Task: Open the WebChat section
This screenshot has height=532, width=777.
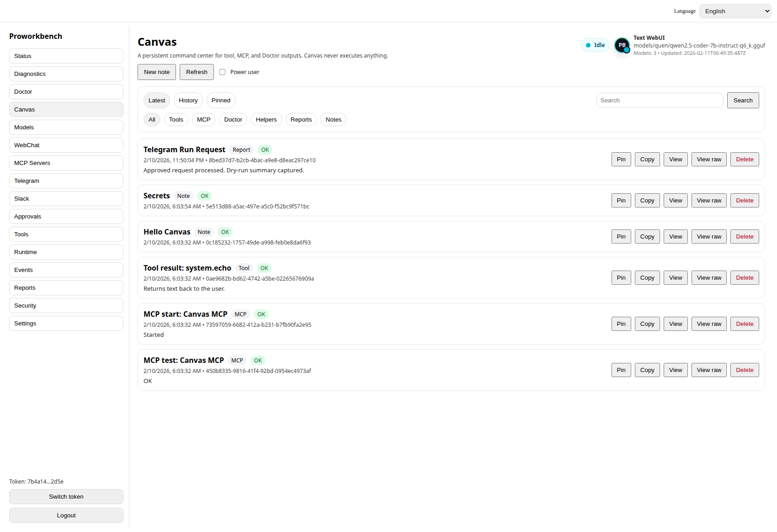Action: coord(66,145)
